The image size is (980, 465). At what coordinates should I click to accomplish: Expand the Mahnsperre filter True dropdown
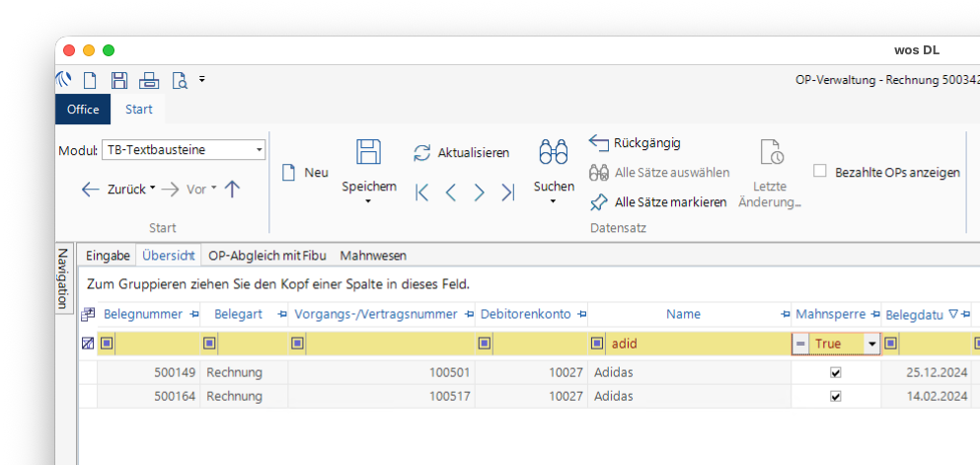pyautogui.click(x=871, y=344)
